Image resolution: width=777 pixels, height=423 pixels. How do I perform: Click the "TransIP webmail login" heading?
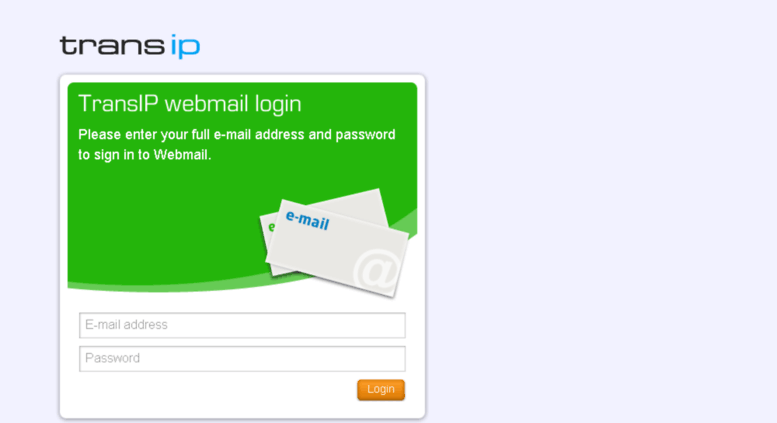[190, 104]
